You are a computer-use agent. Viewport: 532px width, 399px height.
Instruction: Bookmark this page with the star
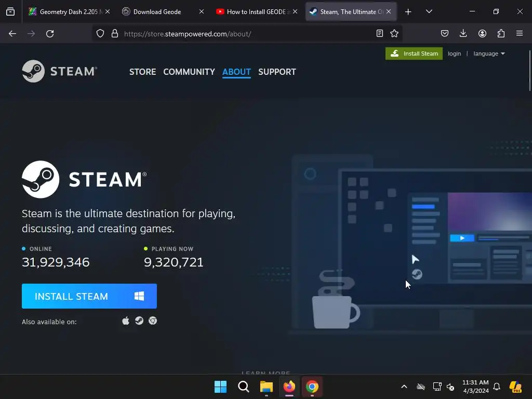pyautogui.click(x=394, y=34)
